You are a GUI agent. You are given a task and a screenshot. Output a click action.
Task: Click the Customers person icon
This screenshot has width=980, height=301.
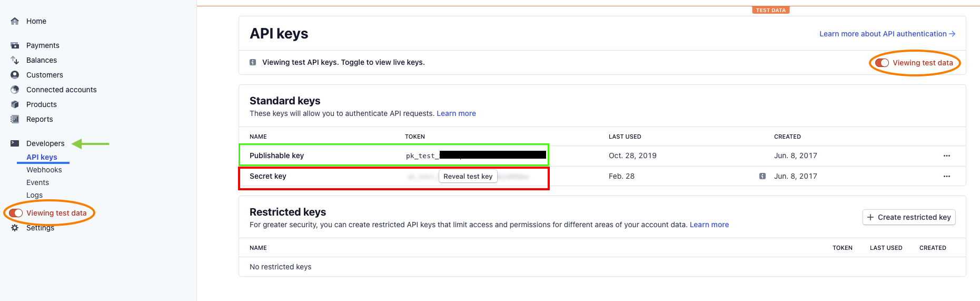click(15, 75)
